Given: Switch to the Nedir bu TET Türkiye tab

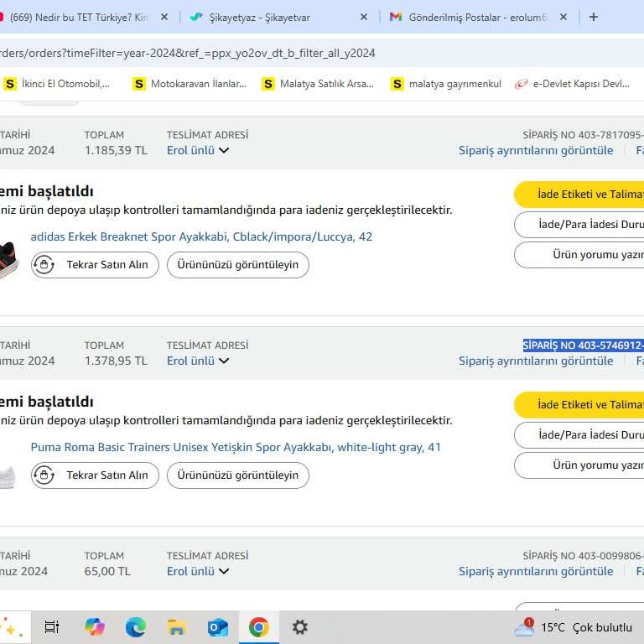Looking at the screenshot, I should click(78, 18).
